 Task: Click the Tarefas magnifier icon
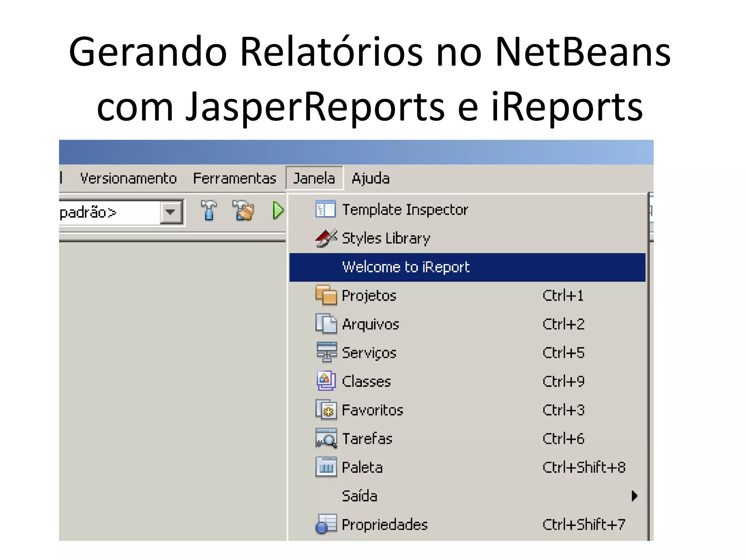326,438
